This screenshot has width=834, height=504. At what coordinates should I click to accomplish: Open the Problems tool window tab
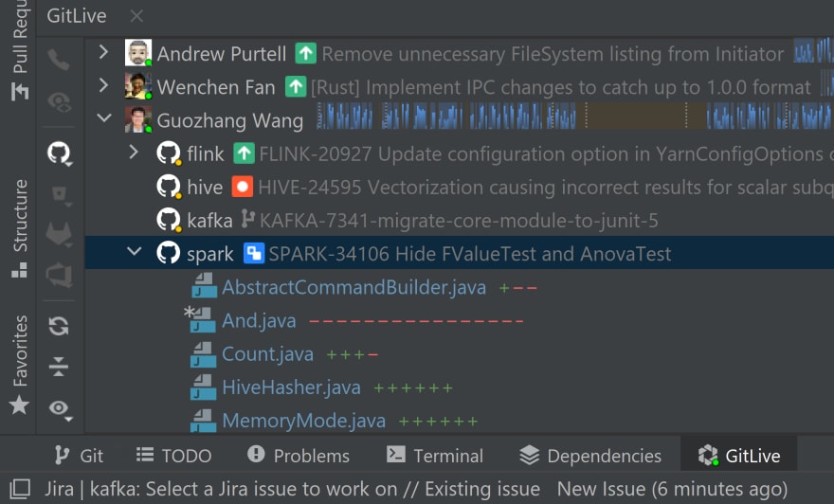click(299, 456)
